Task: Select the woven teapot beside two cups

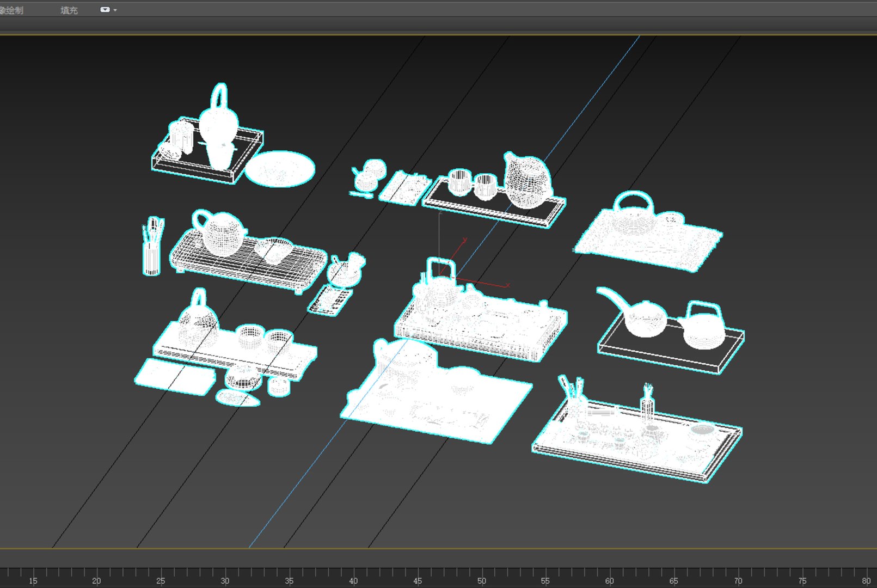Action: 527,181
